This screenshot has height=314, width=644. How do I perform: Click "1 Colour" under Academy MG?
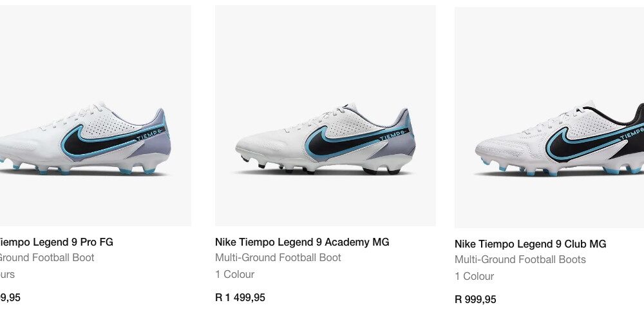[x=234, y=275]
